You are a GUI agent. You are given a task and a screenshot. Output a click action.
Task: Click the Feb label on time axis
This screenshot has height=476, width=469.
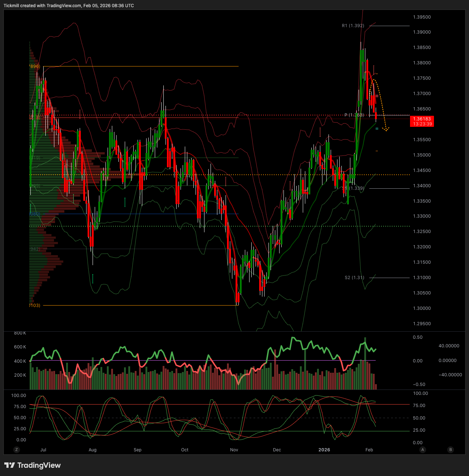click(x=369, y=450)
